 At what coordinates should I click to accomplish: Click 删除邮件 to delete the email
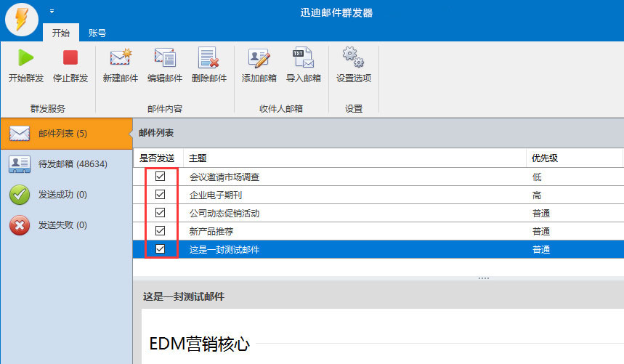click(x=209, y=65)
